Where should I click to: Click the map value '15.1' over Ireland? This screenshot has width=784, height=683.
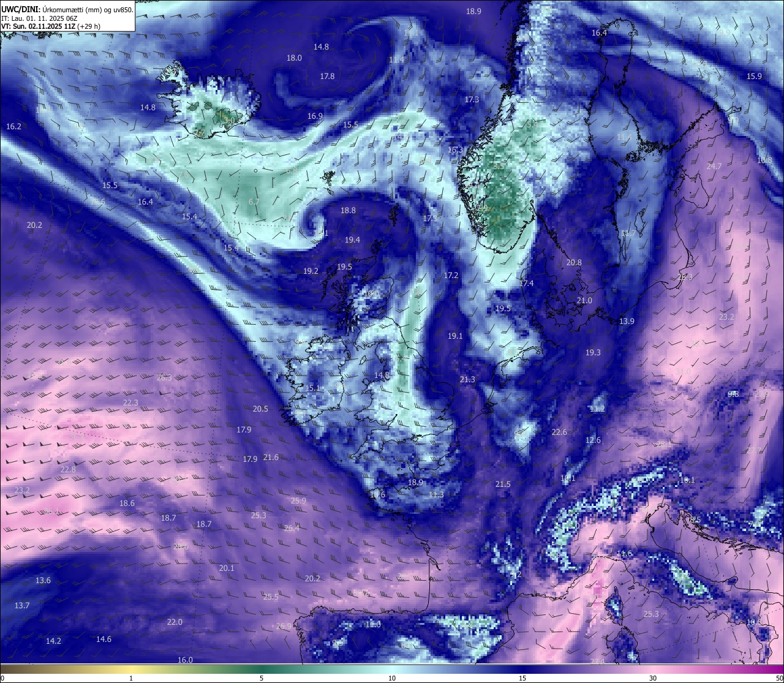pos(312,388)
